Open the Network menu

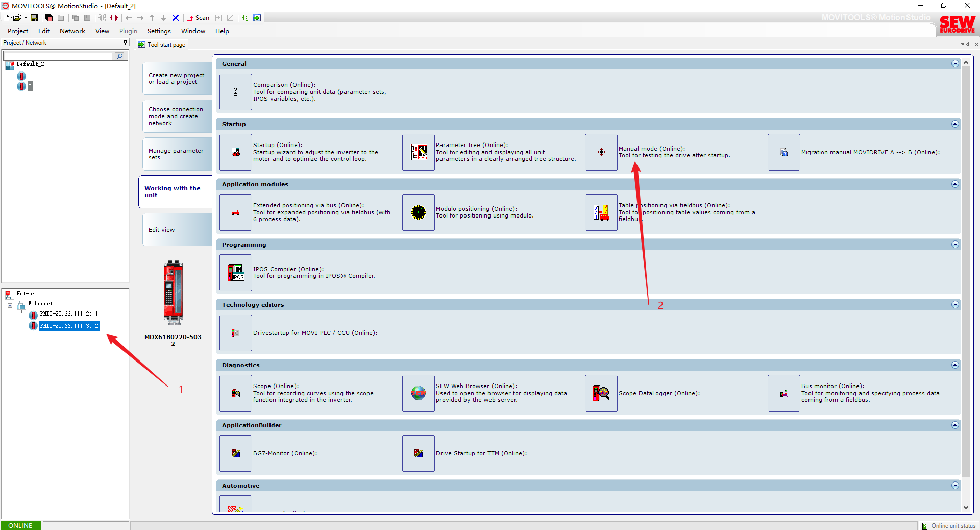[72, 31]
